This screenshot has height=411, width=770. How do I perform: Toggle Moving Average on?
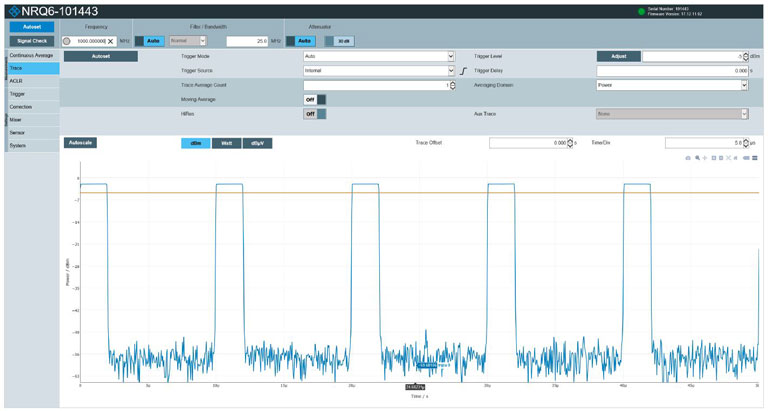point(314,100)
